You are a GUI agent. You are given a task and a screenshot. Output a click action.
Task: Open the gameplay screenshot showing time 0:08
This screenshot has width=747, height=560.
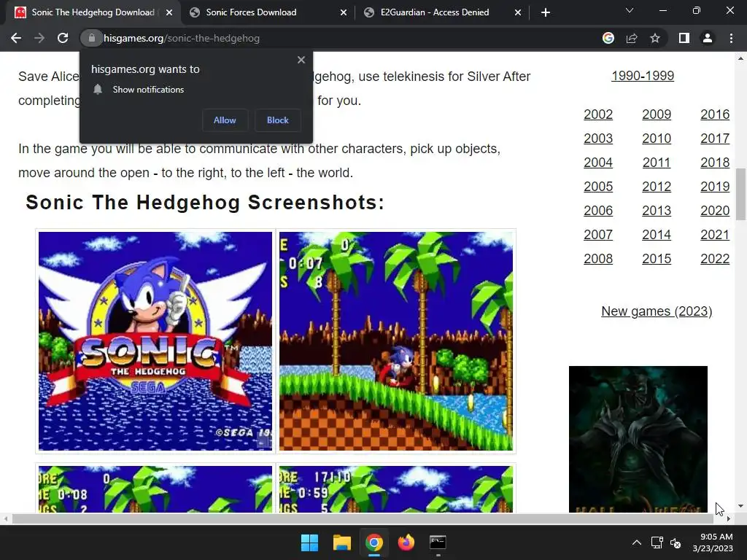pyautogui.click(x=155, y=489)
